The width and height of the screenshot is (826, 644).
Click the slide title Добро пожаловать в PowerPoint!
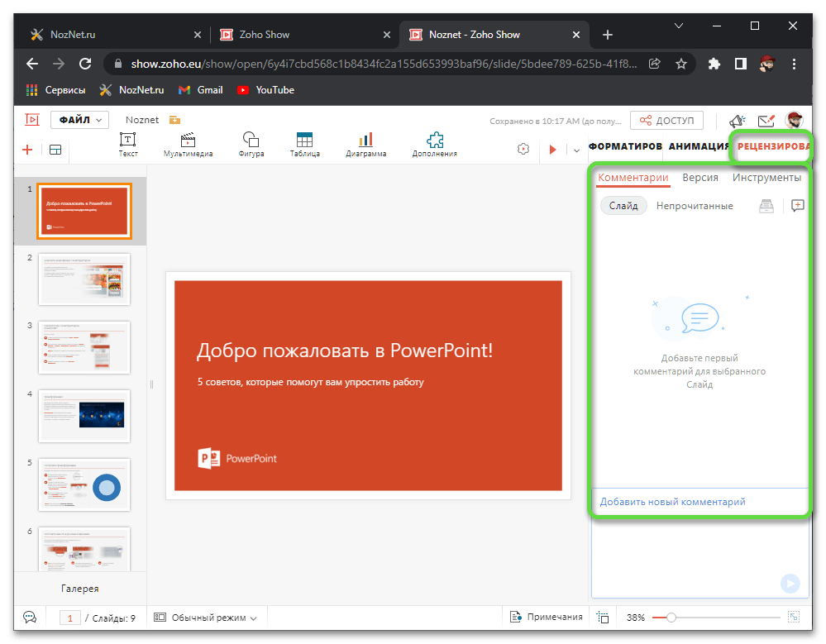point(345,351)
